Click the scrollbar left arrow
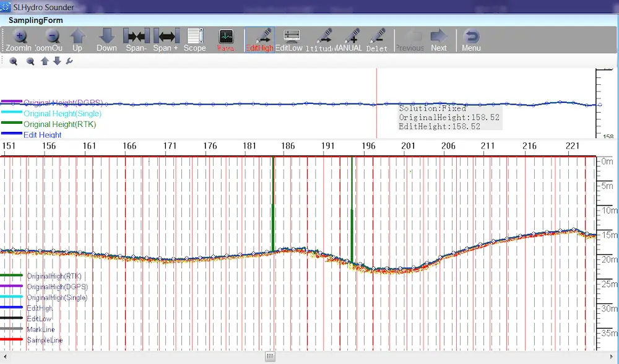619x364 pixels. point(5,357)
